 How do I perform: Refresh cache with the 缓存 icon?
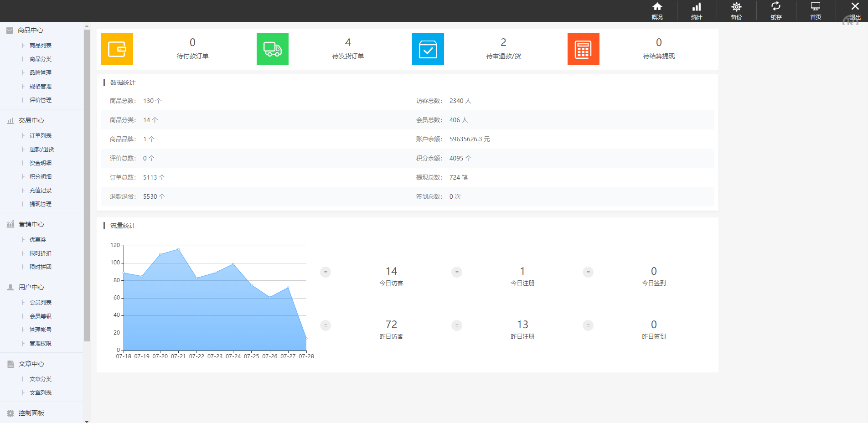tap(776, 11)
